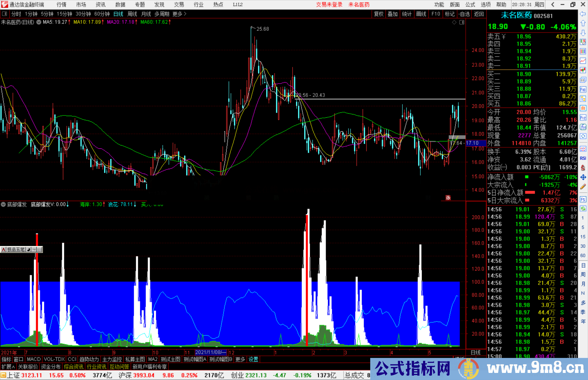Toggle the left panel button beside 分时
The image size is (588, 380).
(x=5, y=14)
